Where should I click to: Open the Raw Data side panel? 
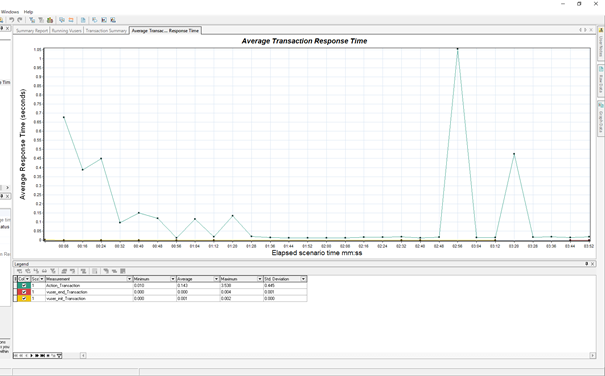tap(601, 80)
